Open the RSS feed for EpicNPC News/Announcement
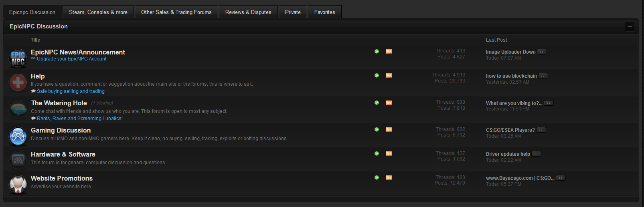 coord(389,51)
